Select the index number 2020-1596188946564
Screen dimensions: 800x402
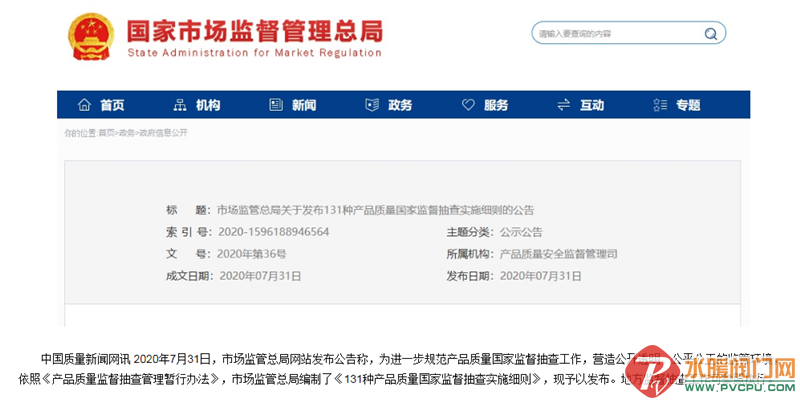click(x=273, y=232)
